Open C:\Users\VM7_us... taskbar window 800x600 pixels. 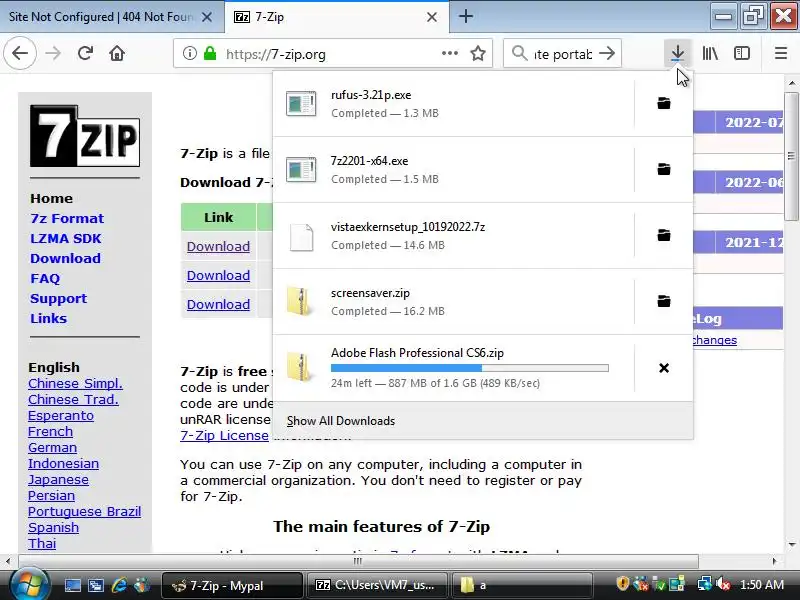pos(378,585)
